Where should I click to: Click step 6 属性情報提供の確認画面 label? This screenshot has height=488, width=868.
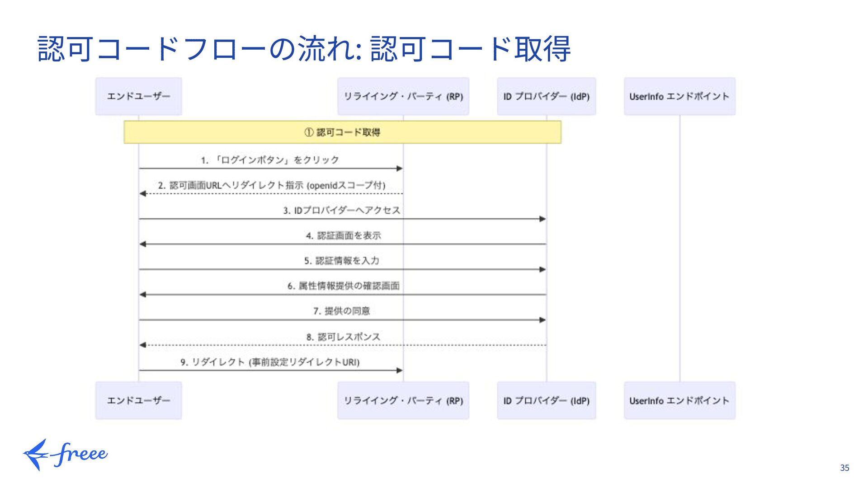(x=343, y=286)
